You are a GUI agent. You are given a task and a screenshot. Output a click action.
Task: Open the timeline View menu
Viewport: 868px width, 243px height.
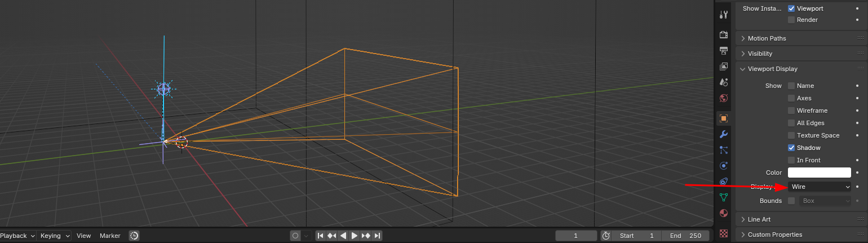point(83,236)
